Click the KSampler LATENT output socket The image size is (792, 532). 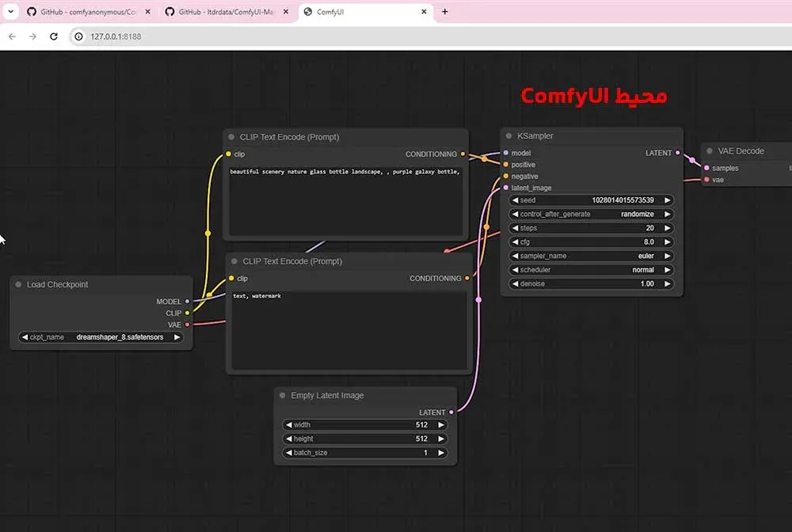[x=678, y=153]
